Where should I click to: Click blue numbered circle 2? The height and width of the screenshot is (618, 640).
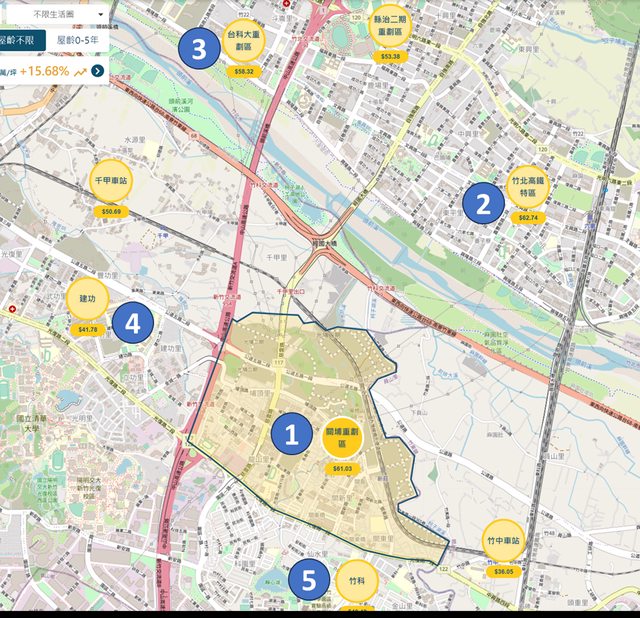483,204
